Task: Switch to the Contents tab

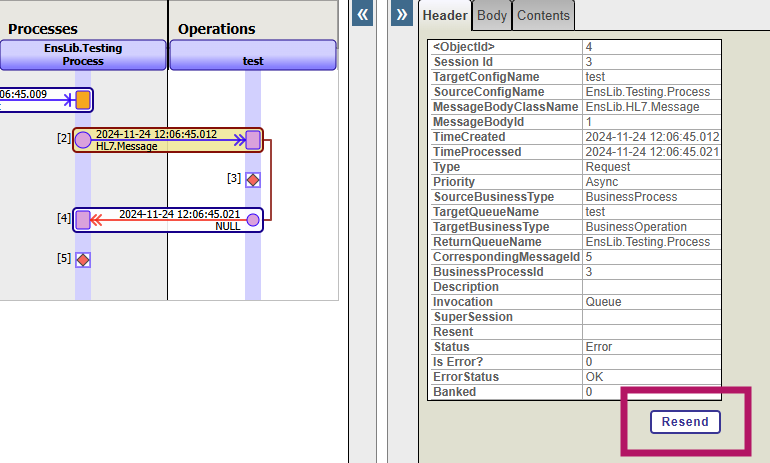Action: pos(543,15)
